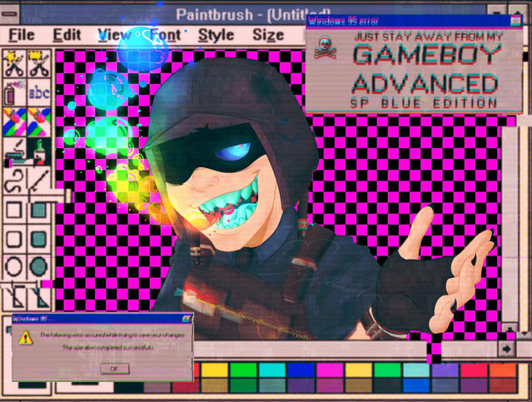Open the Size menu

coord(268,35)
